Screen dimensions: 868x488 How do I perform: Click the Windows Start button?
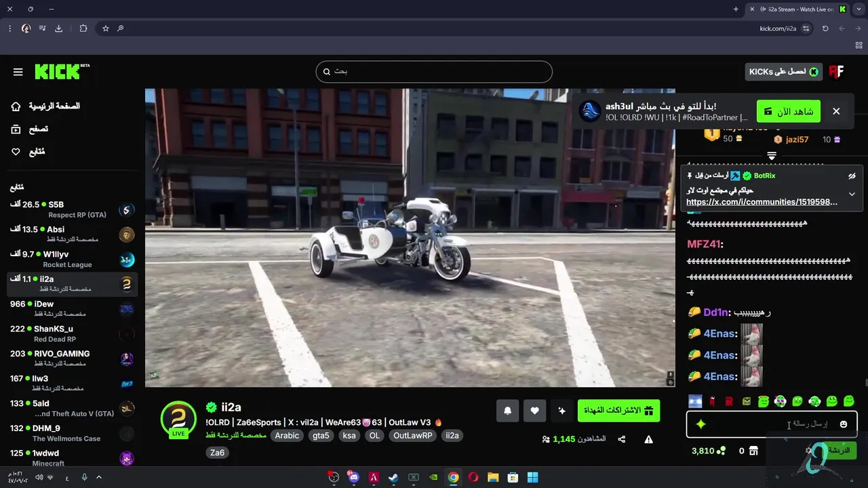[x=533, y=477]
